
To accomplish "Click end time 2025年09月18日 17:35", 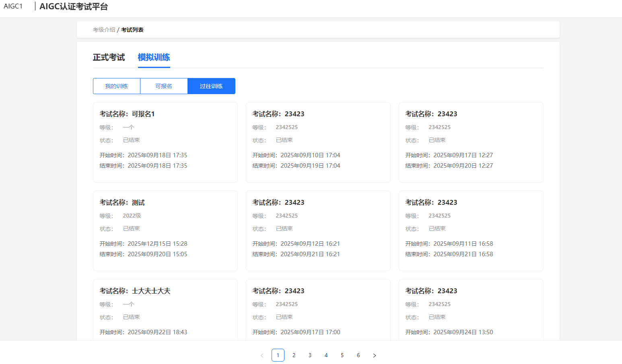I will [x=157, y=166].
